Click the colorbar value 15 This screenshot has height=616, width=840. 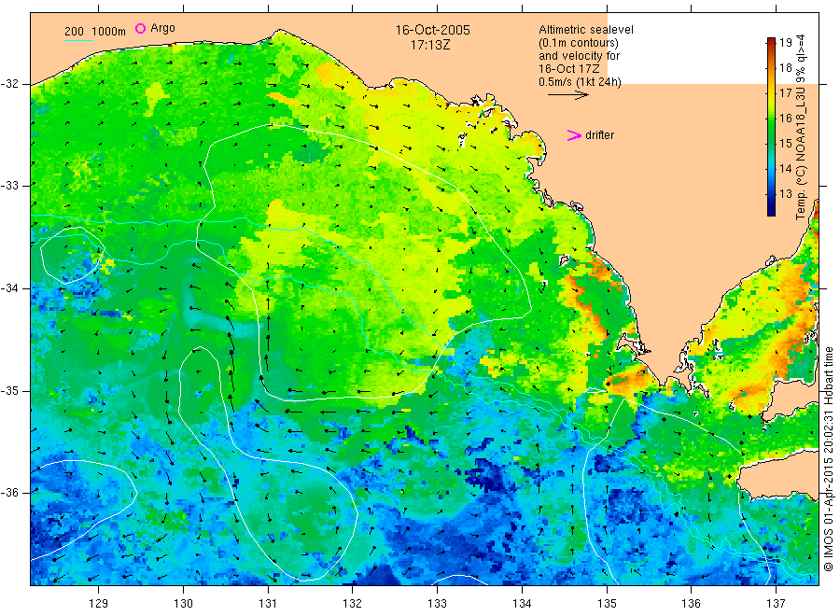pyautogui.click(x=785, y=144)
